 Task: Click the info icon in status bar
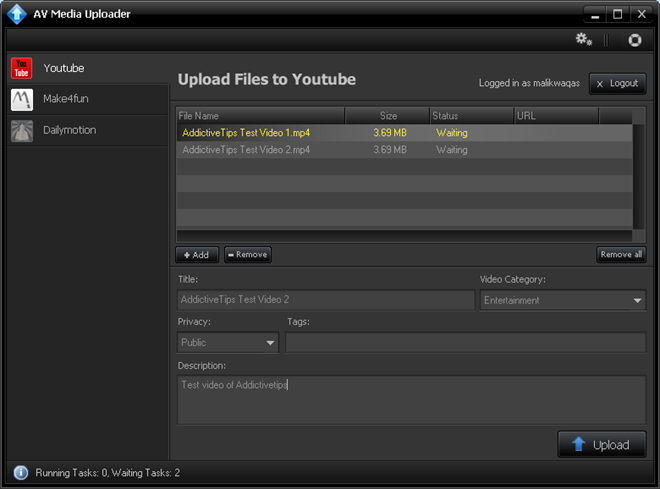(21, 473)
